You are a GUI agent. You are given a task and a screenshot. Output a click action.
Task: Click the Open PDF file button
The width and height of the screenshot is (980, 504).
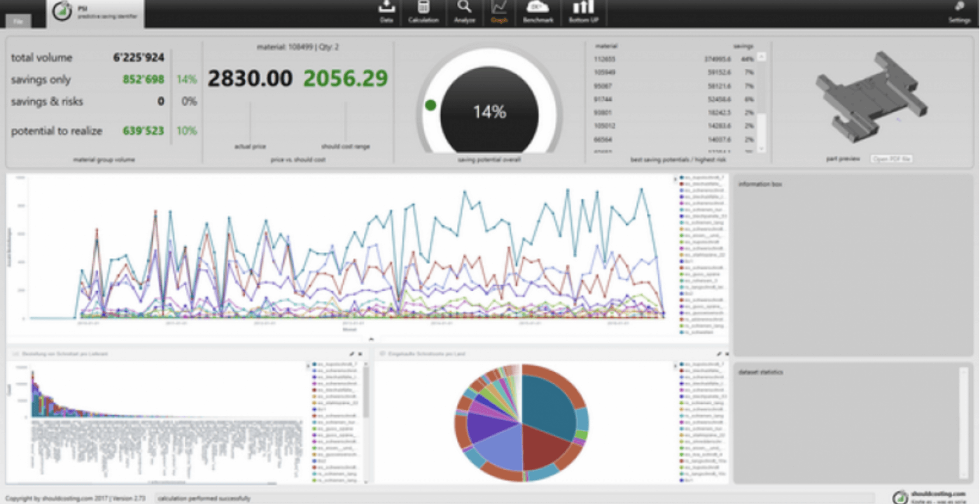coord(891,160)
